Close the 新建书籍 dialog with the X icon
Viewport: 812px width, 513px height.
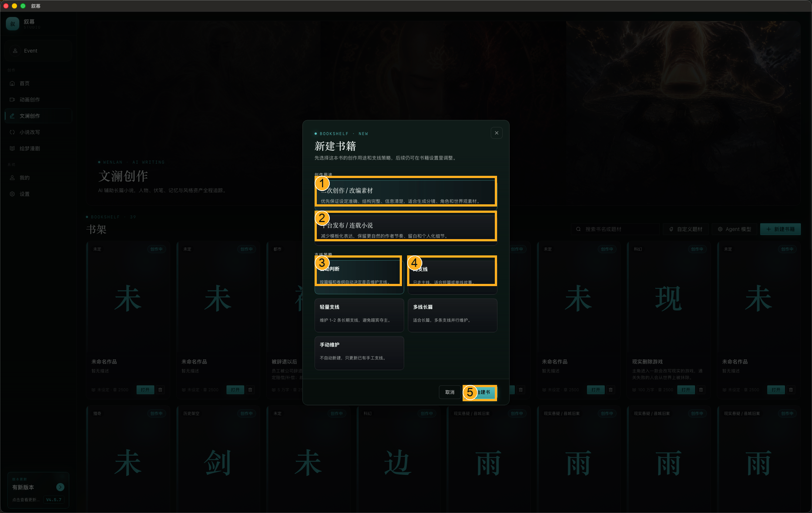[x=496, y=133]
